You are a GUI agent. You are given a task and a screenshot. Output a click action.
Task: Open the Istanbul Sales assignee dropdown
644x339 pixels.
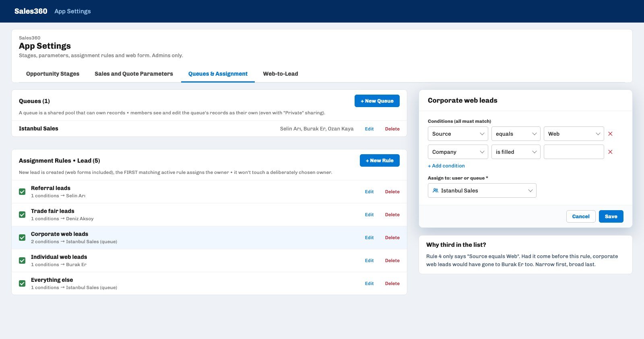(482, 190)
